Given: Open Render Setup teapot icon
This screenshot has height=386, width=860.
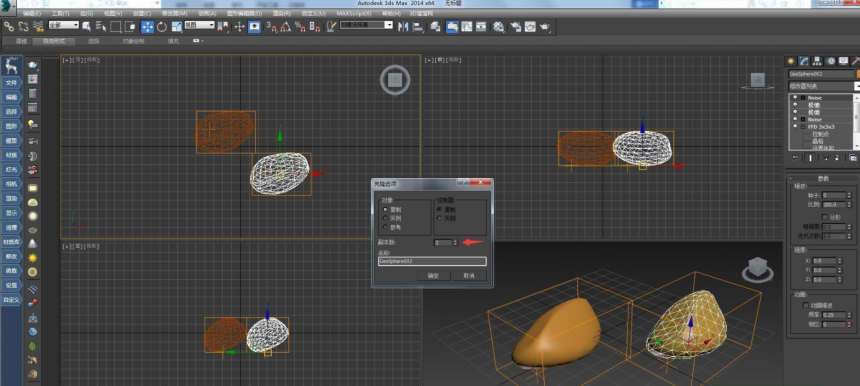Looking at the screenshot, I should coord(515,26).
